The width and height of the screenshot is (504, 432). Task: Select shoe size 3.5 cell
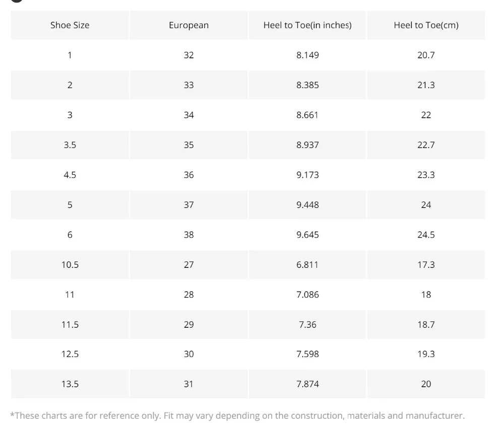click(70, 145)
